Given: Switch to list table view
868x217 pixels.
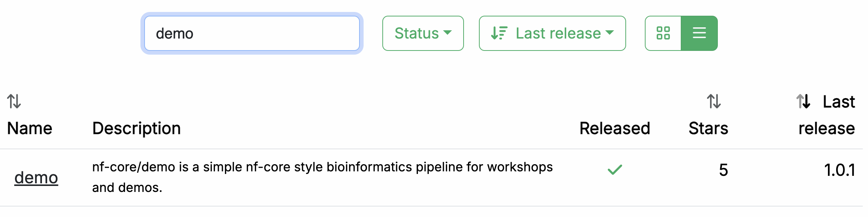Looking at the screenshot, I should tap(699, 33).
